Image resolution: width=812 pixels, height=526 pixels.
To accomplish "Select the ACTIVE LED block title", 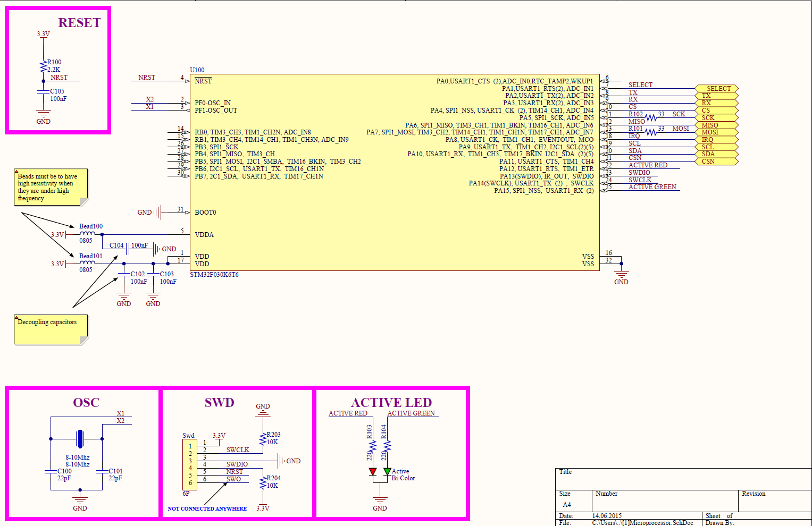I will (x=391, y=403).
